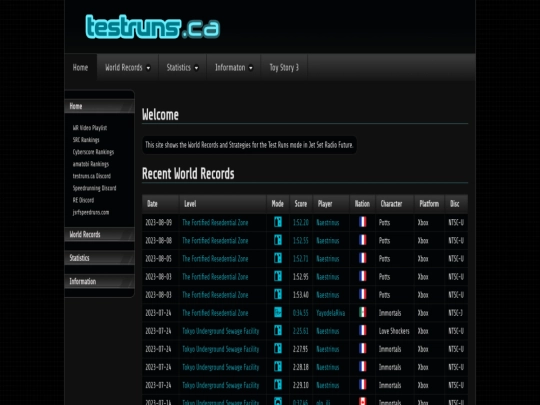Screen dimensions: 540x405
Task: Click the mode icon in the 2:29.10 row
Action: tap(278, 385)
